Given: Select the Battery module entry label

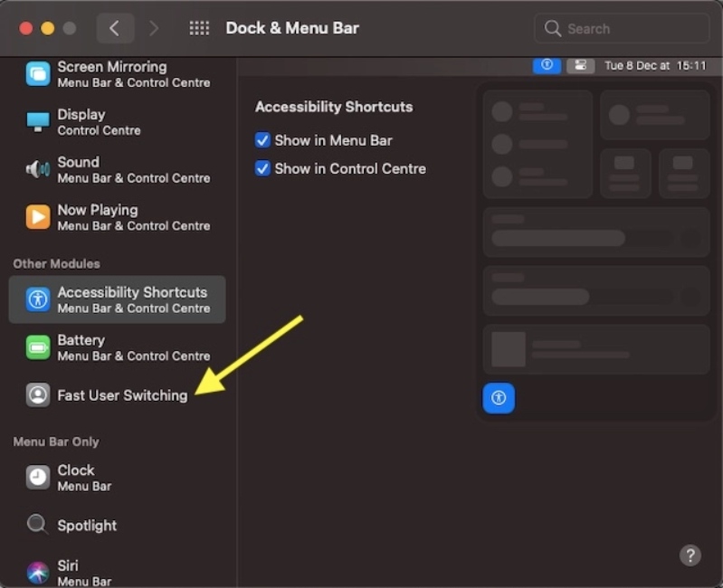Looking at the screenshot, I should click(81, 341).
